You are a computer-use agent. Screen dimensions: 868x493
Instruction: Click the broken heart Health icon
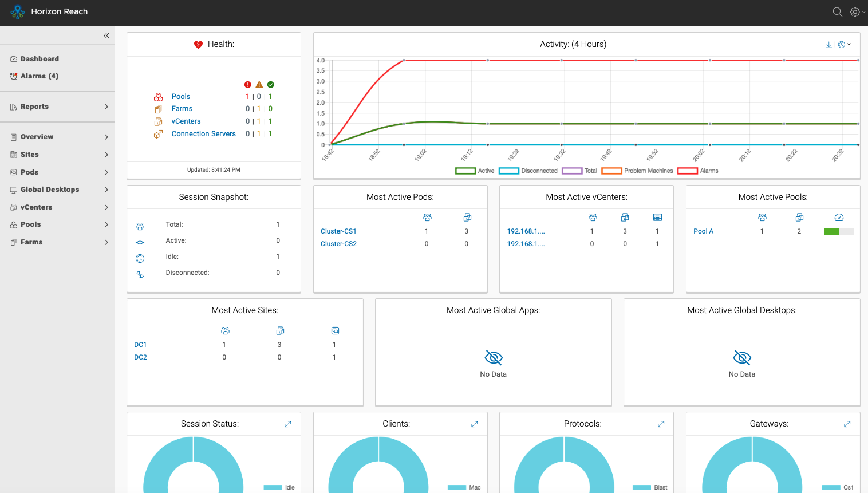pyautogui.click(x=198, y=45)
